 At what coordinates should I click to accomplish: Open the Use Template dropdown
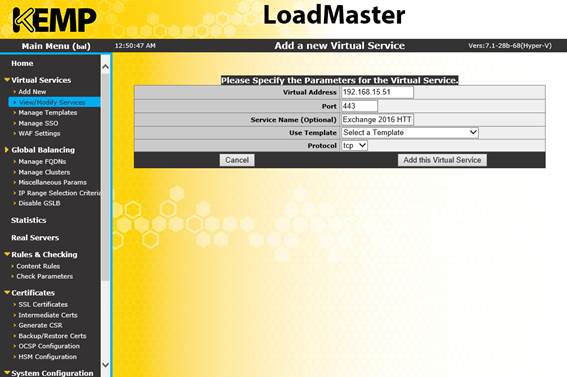point(410,133)
